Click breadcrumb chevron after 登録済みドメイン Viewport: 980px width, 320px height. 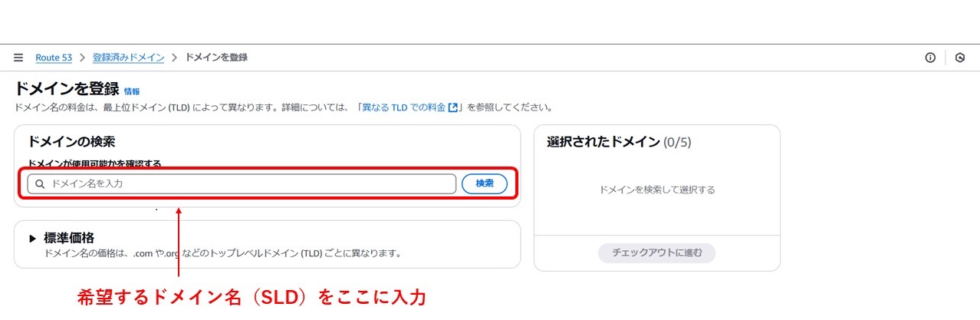(x=174, y=58)
